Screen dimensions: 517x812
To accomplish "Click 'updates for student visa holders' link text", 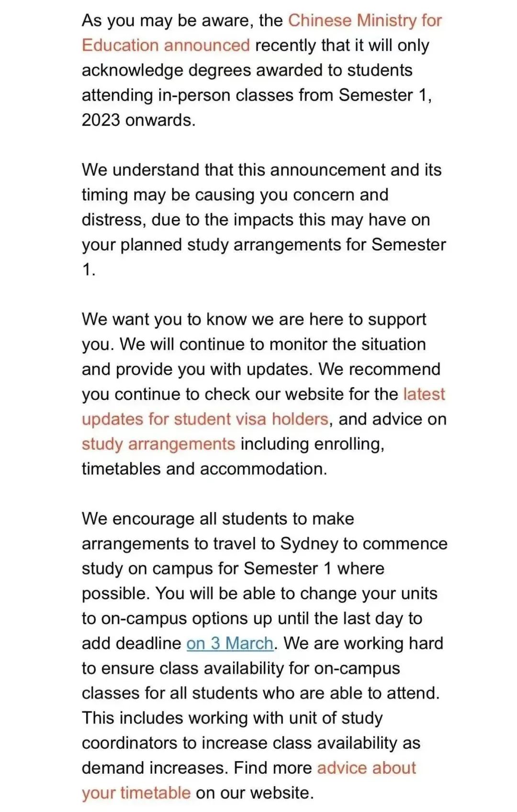I will [205, 419].
